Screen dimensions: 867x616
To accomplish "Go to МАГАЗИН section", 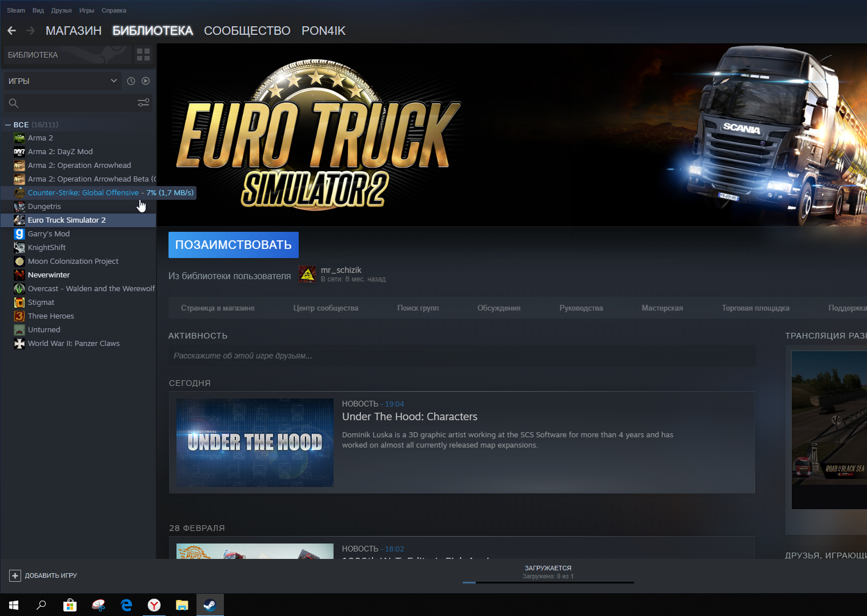I will click(x=74, y=31).
